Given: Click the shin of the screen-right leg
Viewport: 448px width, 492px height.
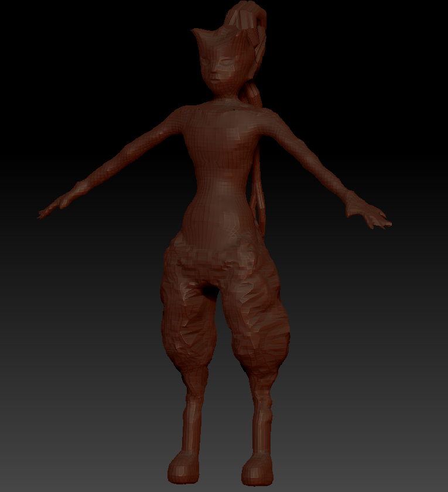Looking at the screenshot, I should point(259,416).
